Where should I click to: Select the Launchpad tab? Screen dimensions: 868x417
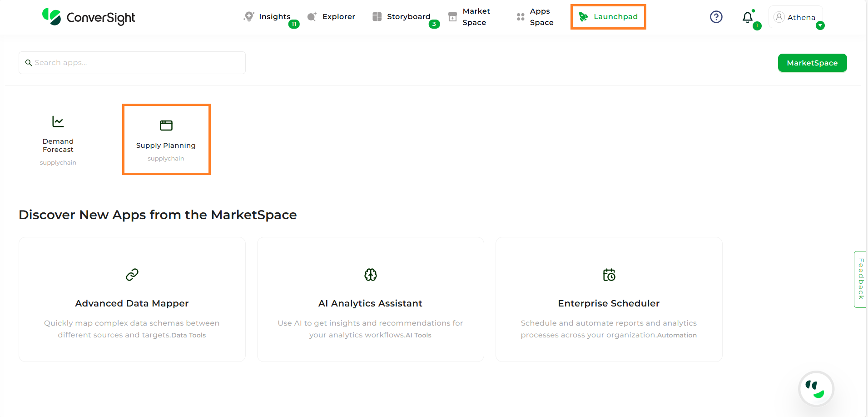(608, 17)
